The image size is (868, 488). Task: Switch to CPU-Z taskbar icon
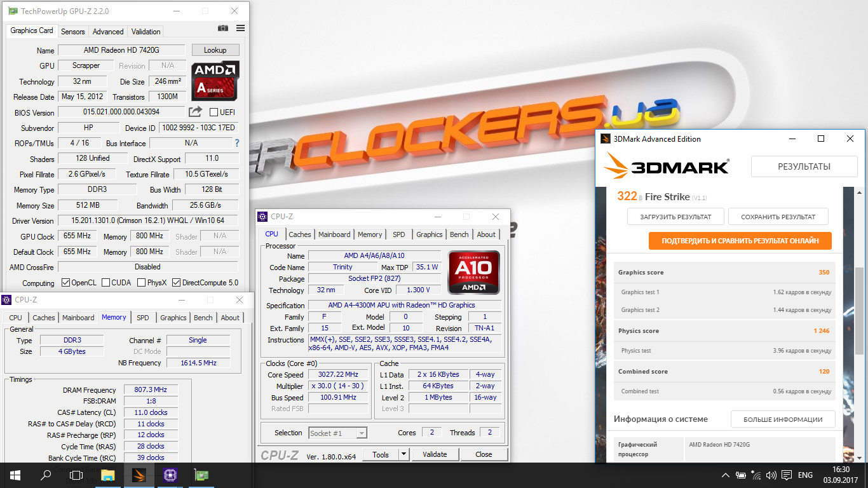(x=170, y=475)
